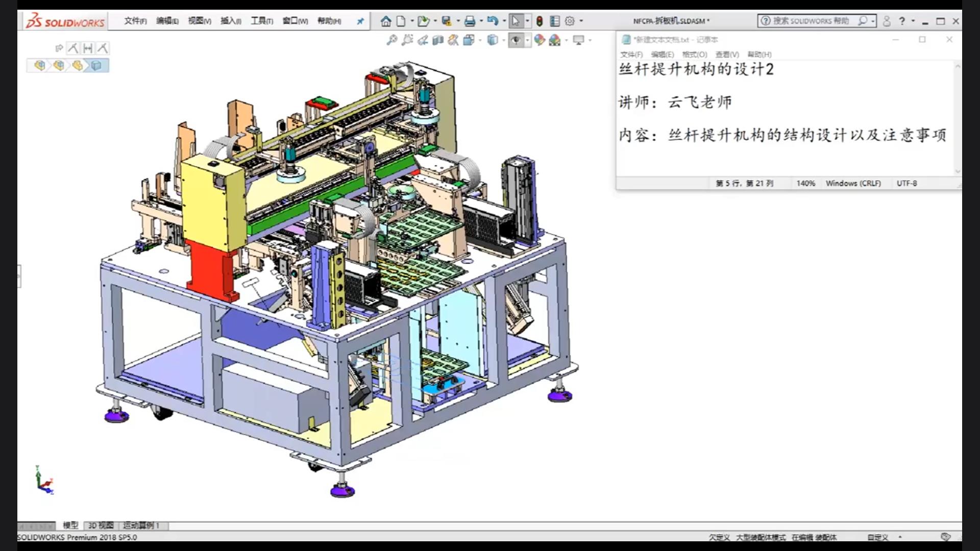Click the breadcrumb mates arrow icon

point(59,48)
